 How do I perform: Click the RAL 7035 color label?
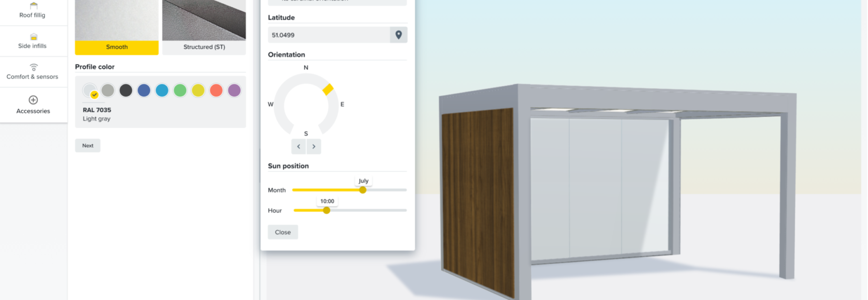pos(97,110)
